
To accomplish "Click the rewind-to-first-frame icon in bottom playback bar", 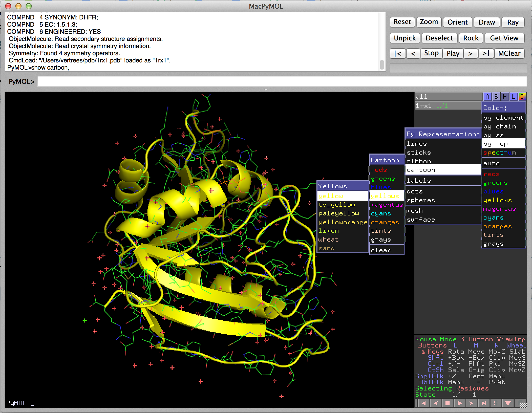I will coord(423,403).
